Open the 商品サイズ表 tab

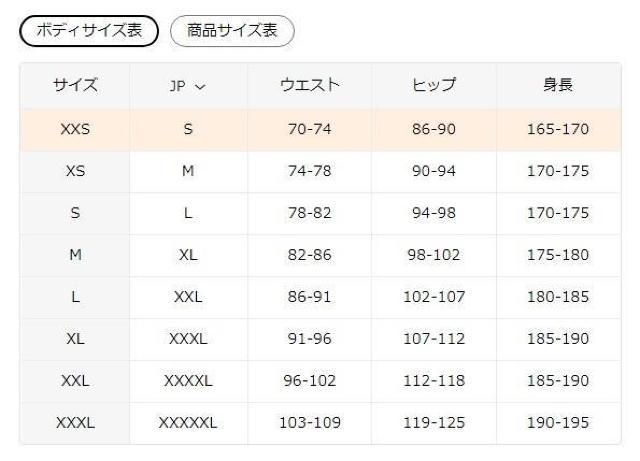[x=232, y=30]
